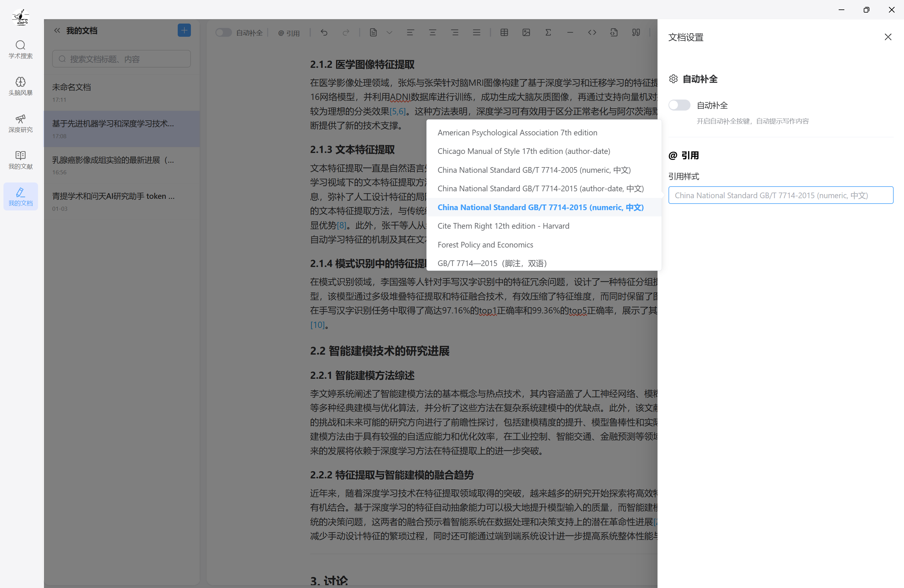Open 头脑风暴 brainstorm sidebar icon
Screen dimensions: 904x588
point(20,86)
